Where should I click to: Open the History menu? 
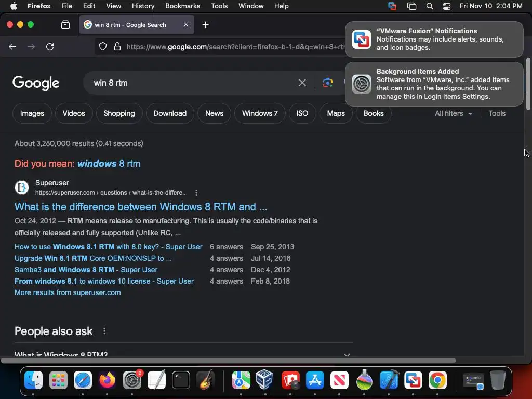[143, 6]
